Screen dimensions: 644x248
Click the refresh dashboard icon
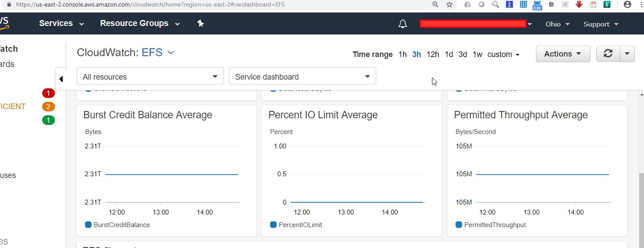(x=608, y=54)
